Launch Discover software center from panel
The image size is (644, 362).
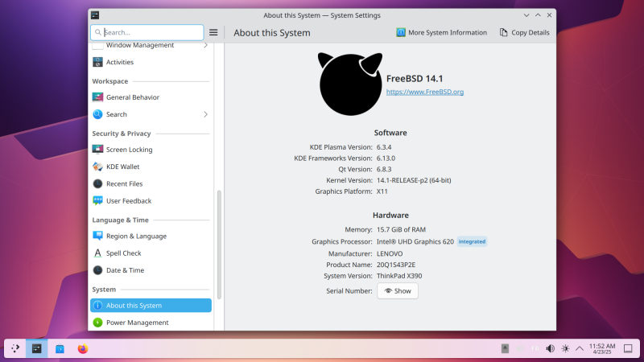[x=60, y=348]
